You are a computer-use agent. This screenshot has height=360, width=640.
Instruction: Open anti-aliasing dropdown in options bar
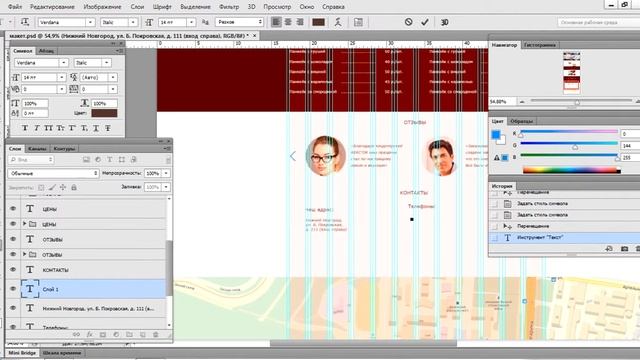point(240,22)
